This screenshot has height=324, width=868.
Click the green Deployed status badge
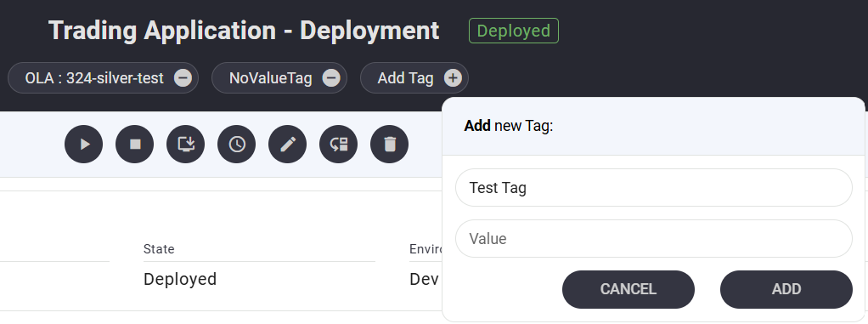pos(514,31)
